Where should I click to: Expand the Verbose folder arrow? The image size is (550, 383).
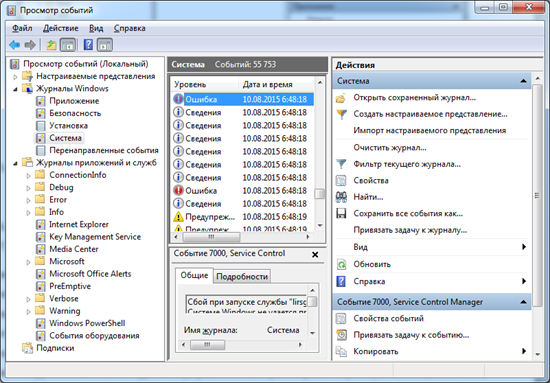28,299
